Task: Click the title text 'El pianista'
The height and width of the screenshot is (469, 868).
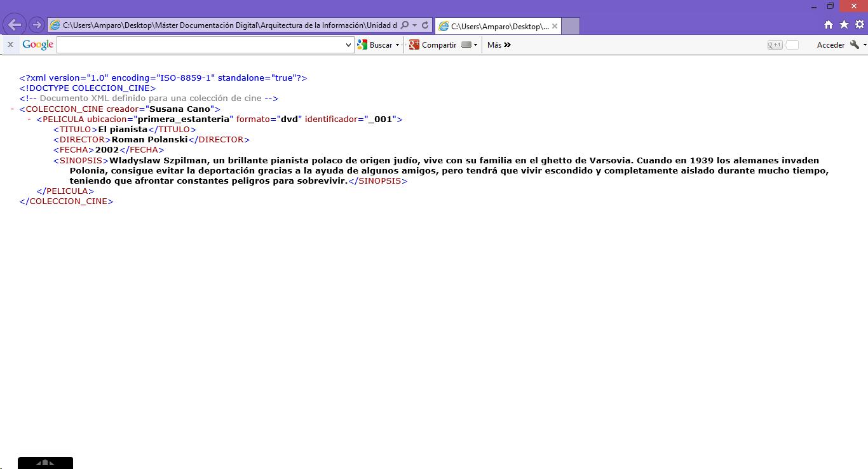Action: pos(123,129)
